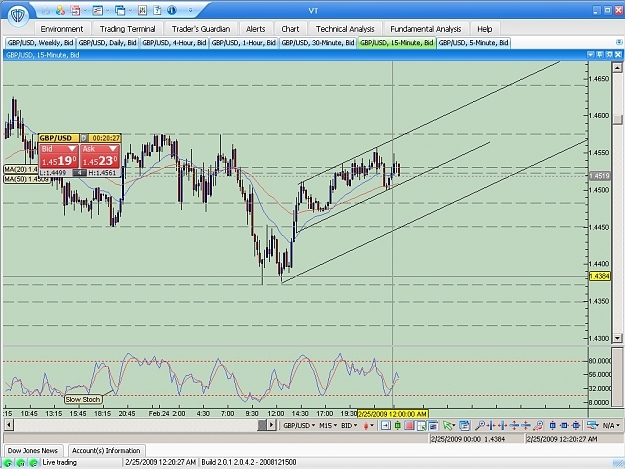625x469 pixels.
Task: Expand the quick access toolbar customize arrow
Action: click(x=191, y=11)
